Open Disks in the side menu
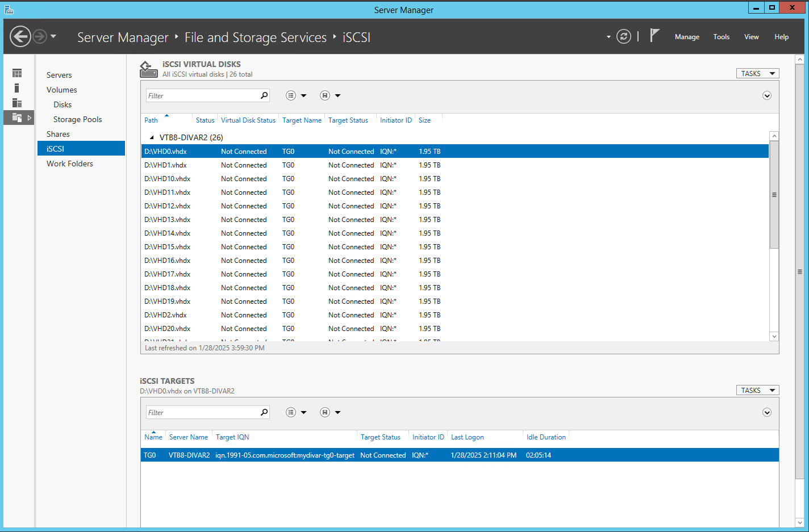Screen dimensions: 809x532 point(62,104)
